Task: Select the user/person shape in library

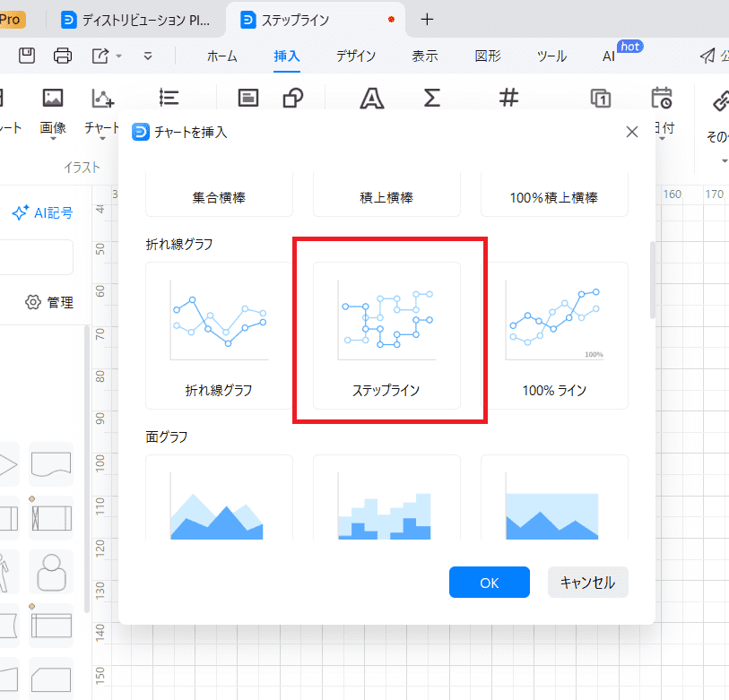Action: (x=50, y=569)
